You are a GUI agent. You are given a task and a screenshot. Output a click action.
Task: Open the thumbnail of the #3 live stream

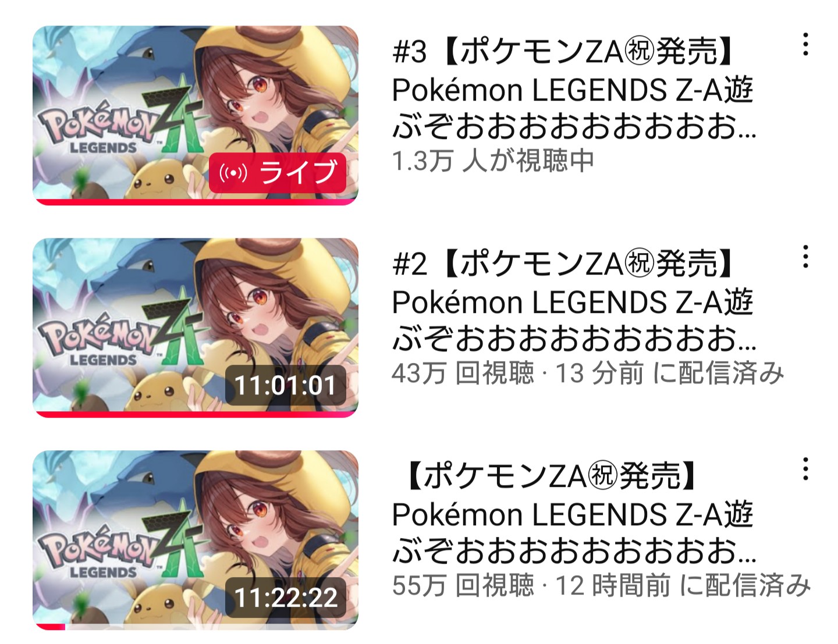coord(196,115)
